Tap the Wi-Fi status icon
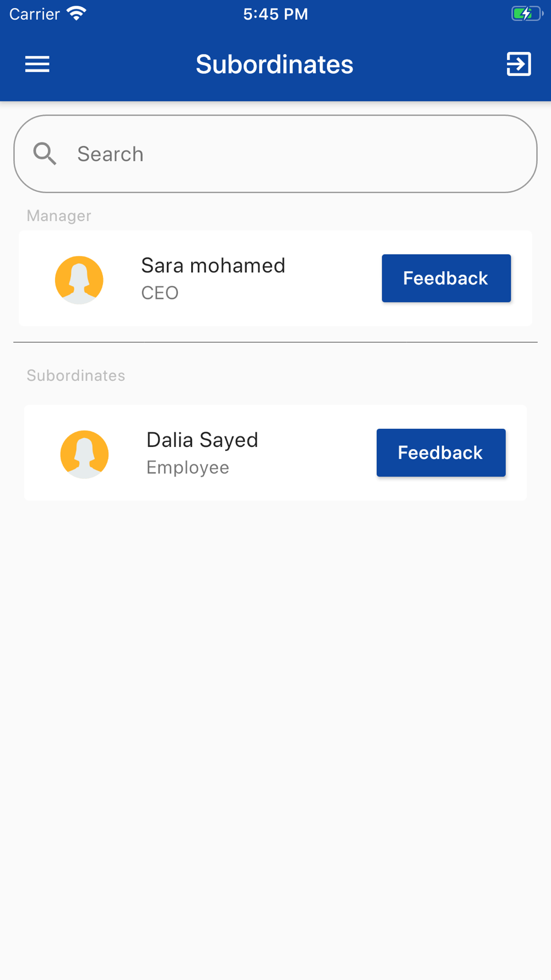The height and width of the screenshot is (980, 551). point(77,13)
